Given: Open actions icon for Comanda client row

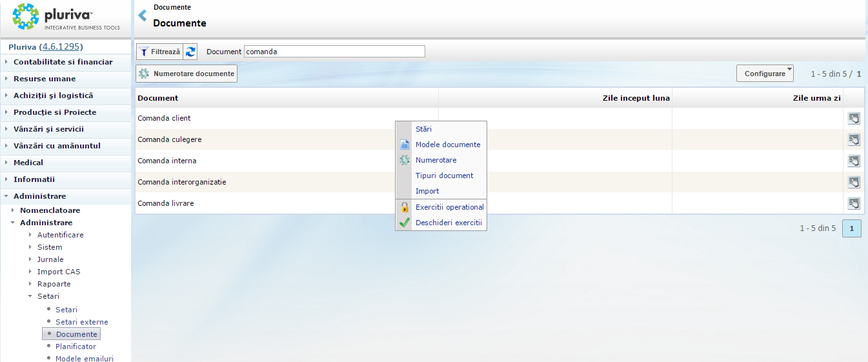Looking at the screenshot, I should (854, 118).
